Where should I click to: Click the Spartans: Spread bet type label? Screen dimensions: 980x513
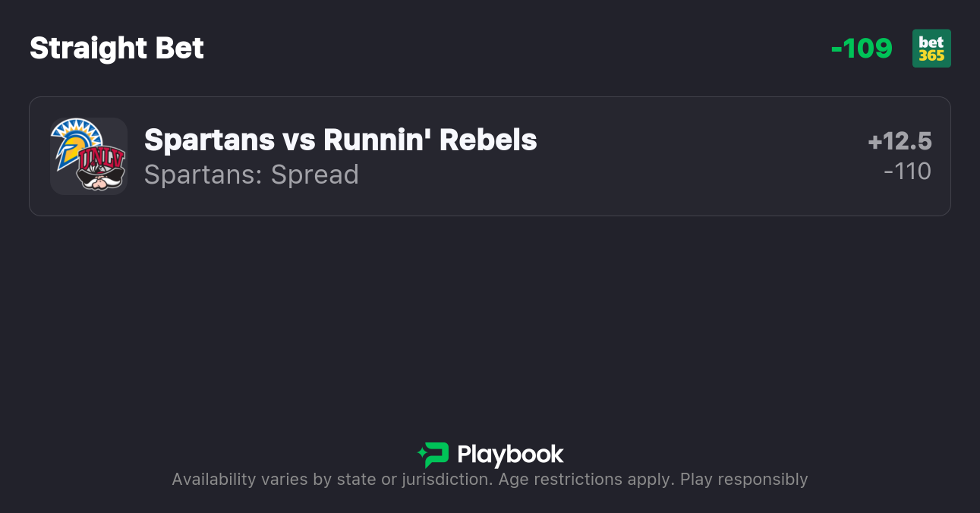coord(251,175)
